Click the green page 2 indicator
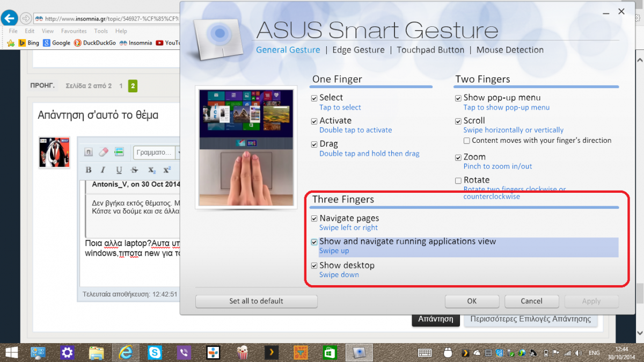The image size is (644, 362). tap(133, 86)
